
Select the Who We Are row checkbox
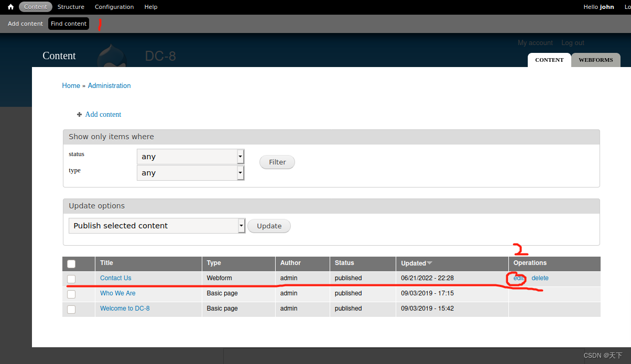point(71,294)
